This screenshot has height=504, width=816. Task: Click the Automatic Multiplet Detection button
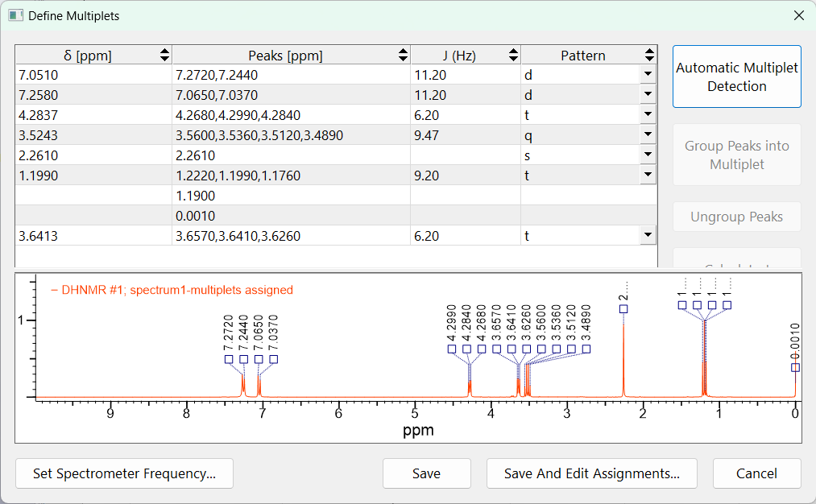736,76
